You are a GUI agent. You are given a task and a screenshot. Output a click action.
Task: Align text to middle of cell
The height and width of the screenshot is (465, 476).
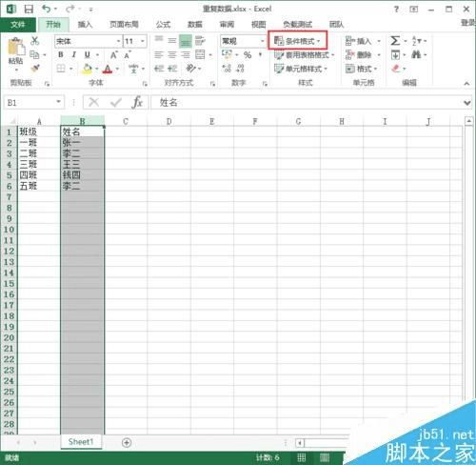coord(172,40)
